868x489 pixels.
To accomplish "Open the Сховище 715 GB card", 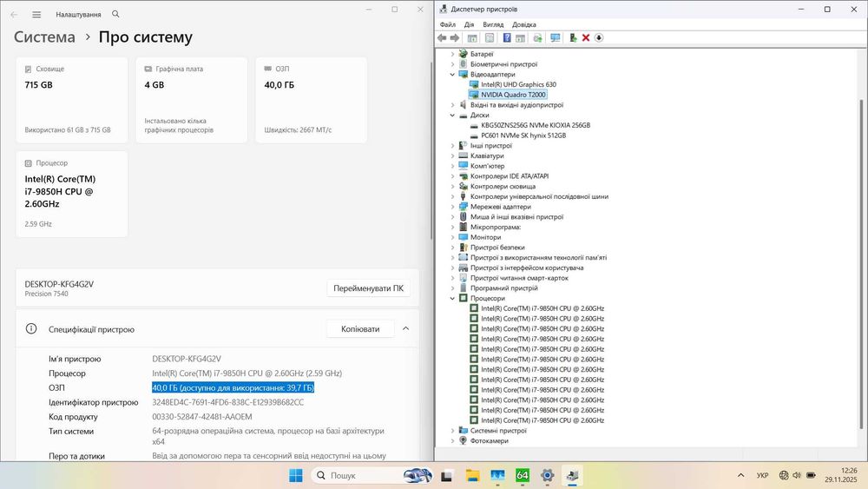I will pyautogui.click(x=72, y=100).
